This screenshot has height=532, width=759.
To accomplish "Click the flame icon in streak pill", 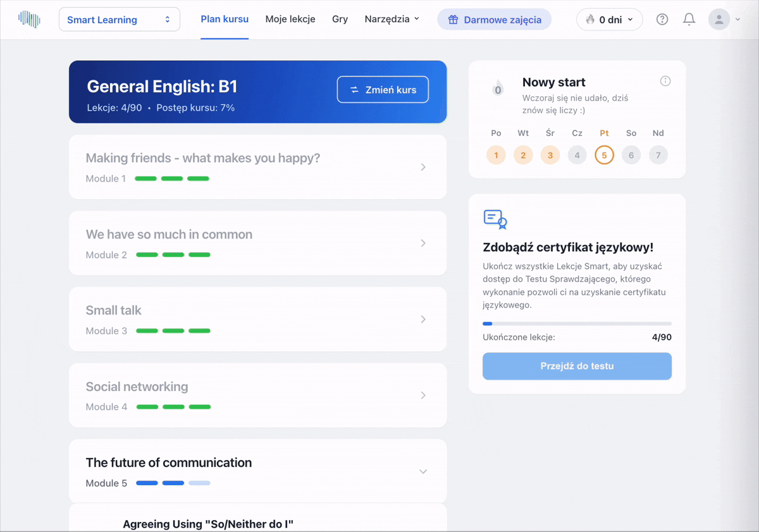I will [x=590, y=20].
